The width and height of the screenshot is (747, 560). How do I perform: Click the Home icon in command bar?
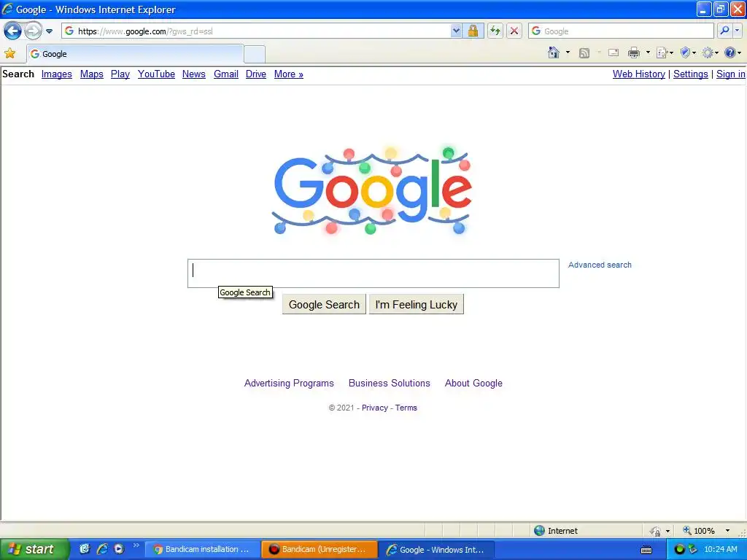tap(554, 52)
